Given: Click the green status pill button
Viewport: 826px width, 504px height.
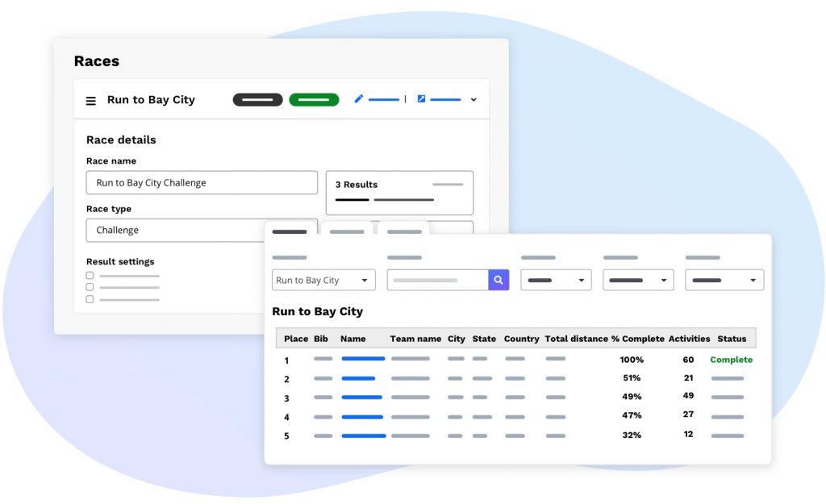Looking at the screenshot, I should 314,100.
